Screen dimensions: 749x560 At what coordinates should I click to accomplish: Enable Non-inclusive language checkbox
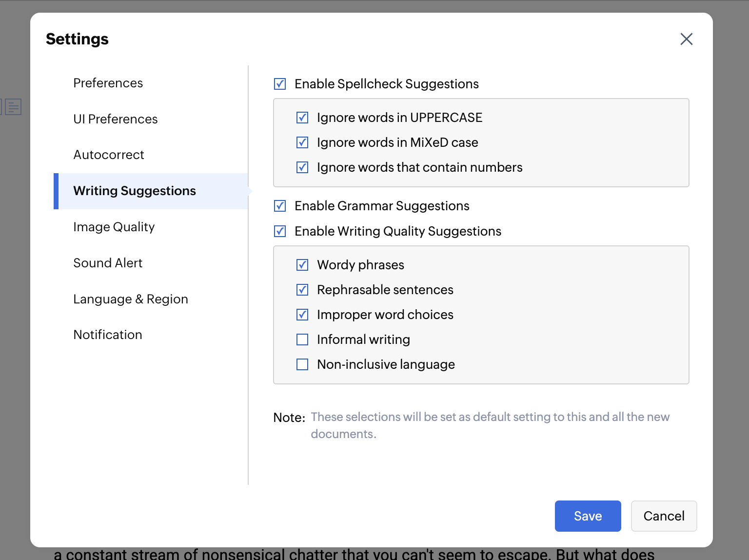(302, 364)
